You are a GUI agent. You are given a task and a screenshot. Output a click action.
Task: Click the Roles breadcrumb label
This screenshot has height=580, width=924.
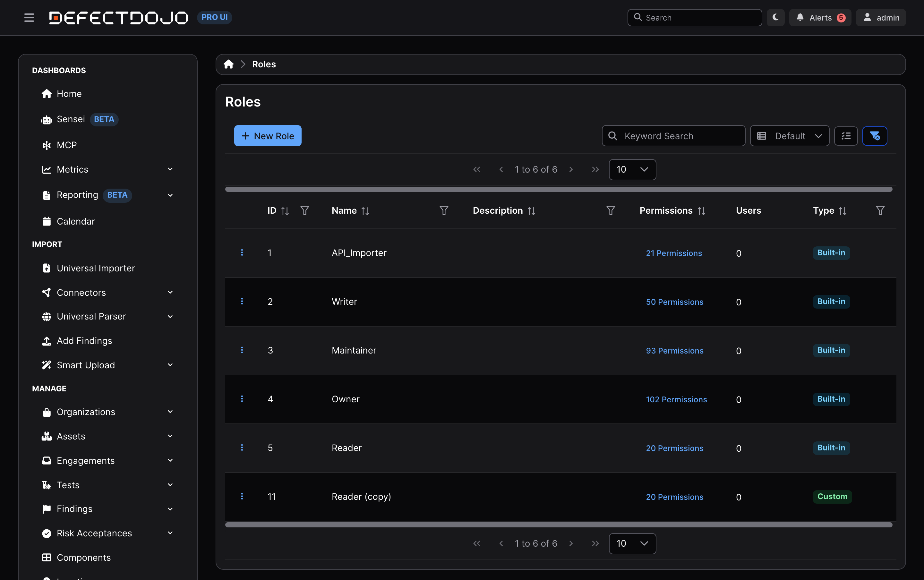(264, 64)
